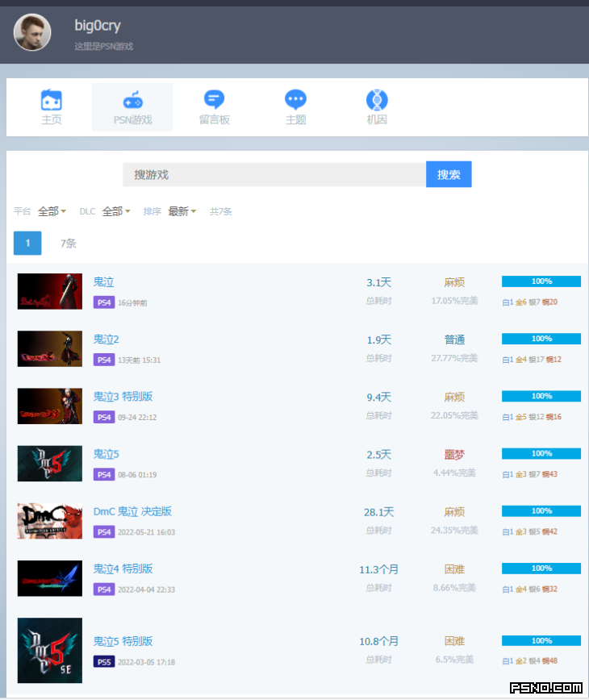Click the PS4 badge under 鬼泣2
Screen dimensions: 589x700
[x=103, y=360]
